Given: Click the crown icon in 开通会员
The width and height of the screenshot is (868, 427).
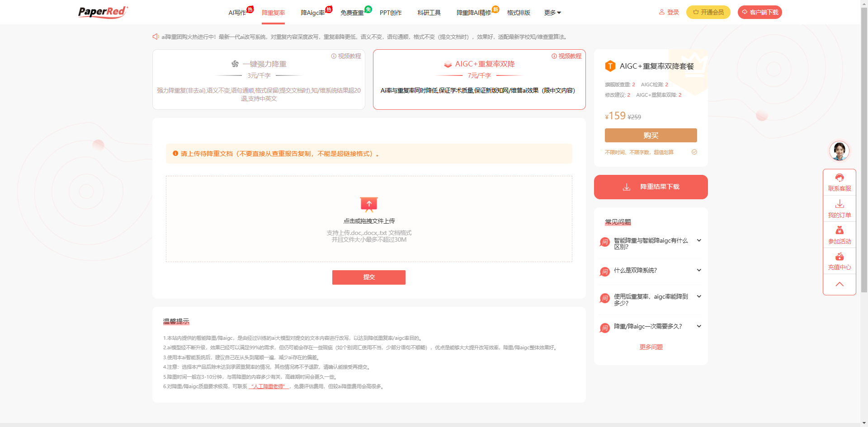Looking at the screenshot, I should coord(696,12).
